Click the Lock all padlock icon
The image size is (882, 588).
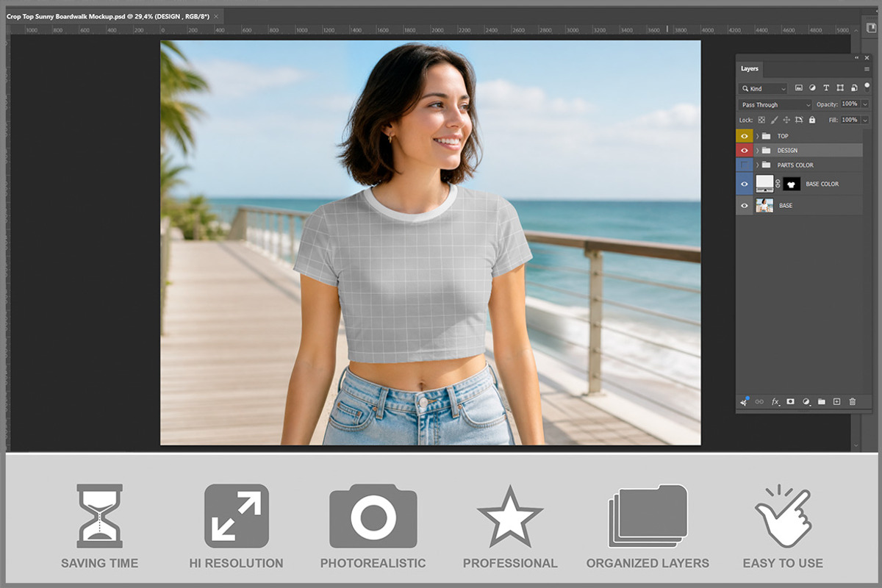point(812,120)
